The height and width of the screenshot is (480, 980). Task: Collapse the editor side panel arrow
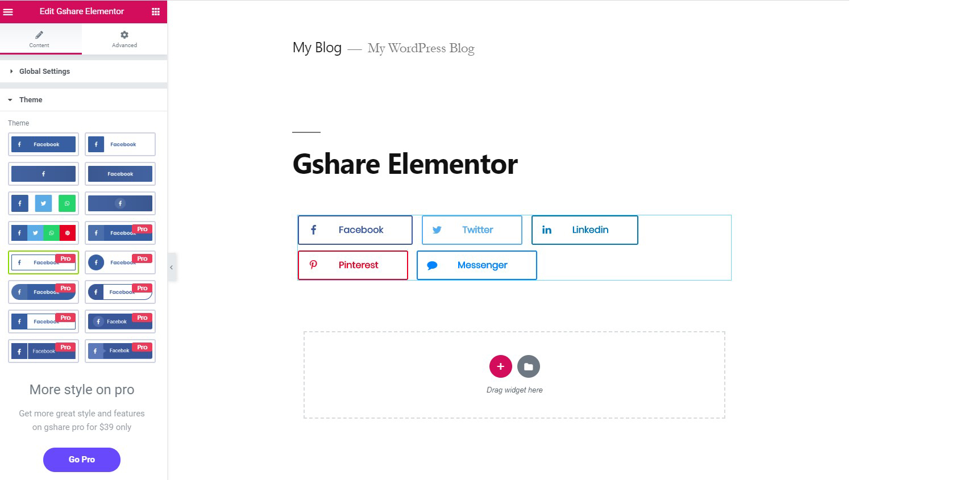(x=172, y=267)
